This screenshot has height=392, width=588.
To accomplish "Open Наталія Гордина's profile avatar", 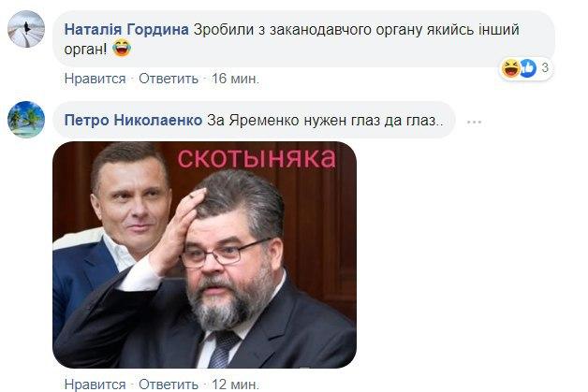I will [26, 29].
